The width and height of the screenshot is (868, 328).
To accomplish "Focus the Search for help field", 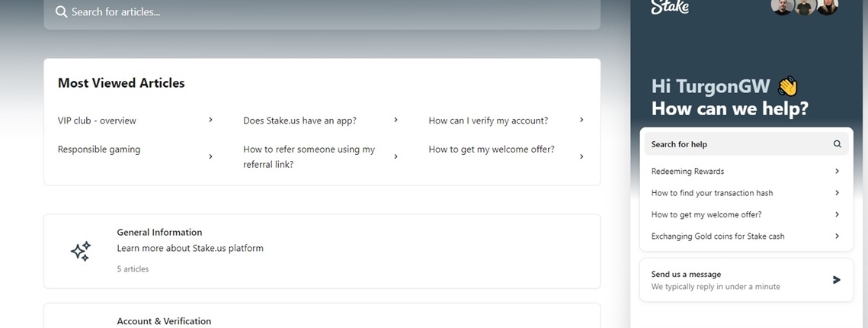I will [x=746, y=144].
